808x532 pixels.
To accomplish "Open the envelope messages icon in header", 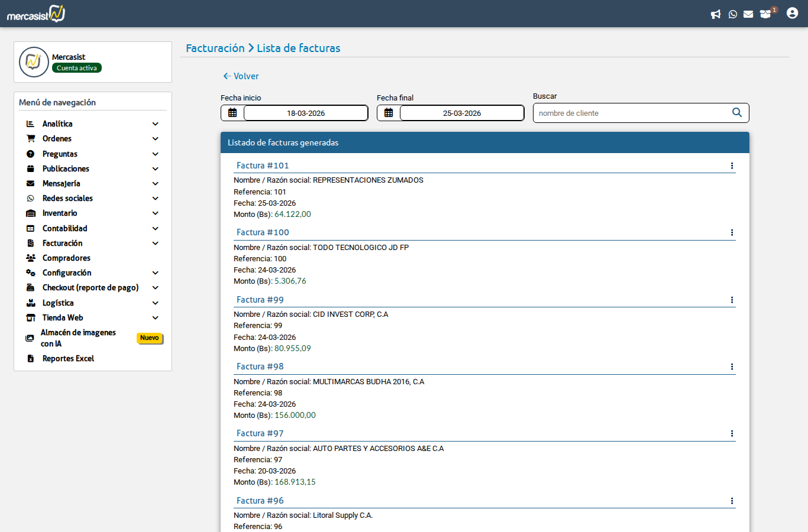I will 748,14.
